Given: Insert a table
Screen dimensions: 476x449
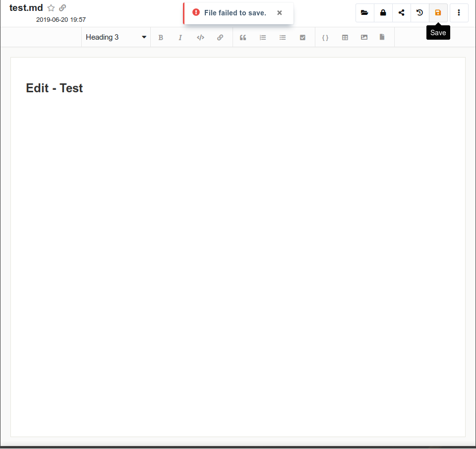Looking at the screenshot, I should click(x=345, y=37).
